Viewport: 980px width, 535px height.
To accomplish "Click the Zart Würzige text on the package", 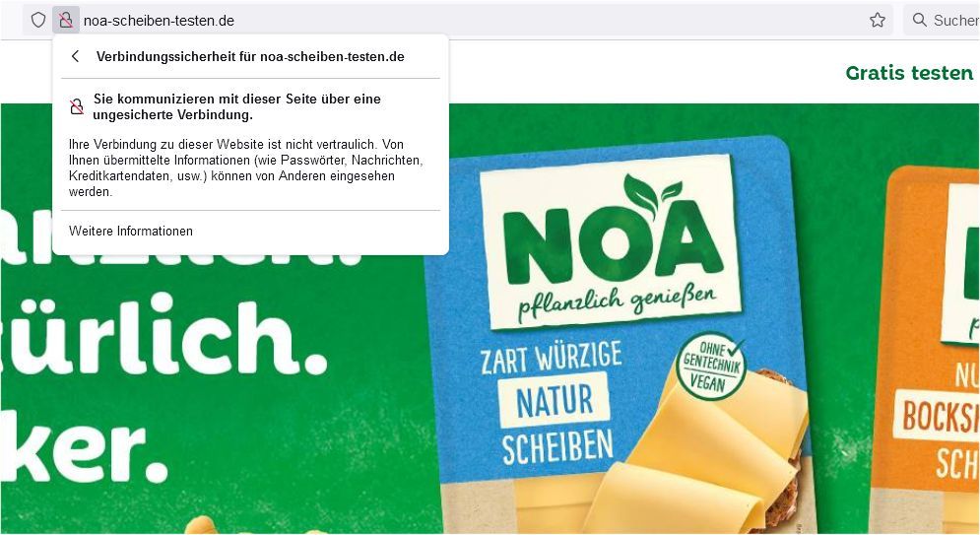I will pyautogui.click(x=552, y=358).
